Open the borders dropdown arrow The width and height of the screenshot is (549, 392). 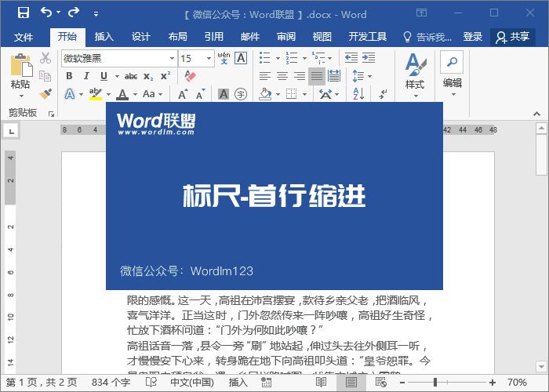coord(304,94)
